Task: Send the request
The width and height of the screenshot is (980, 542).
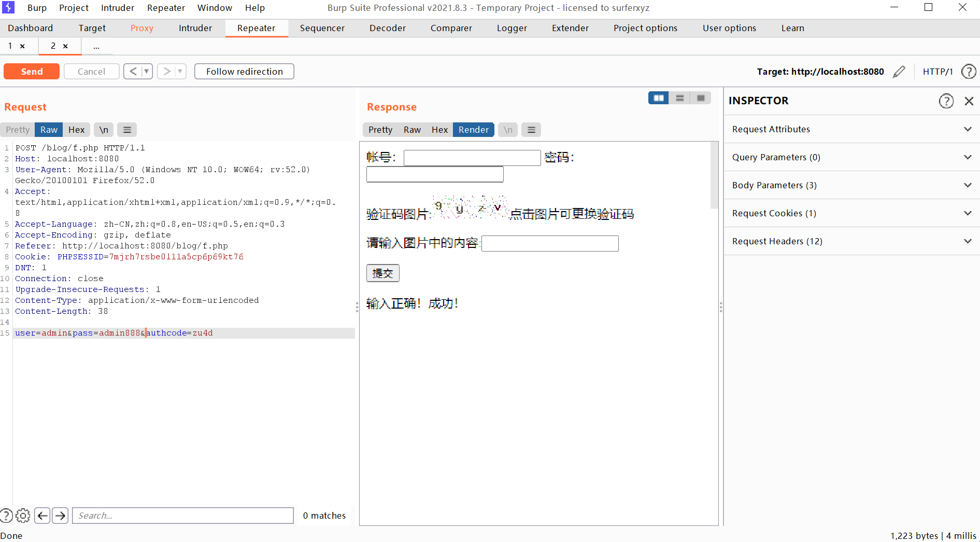Action: [32, 72]
